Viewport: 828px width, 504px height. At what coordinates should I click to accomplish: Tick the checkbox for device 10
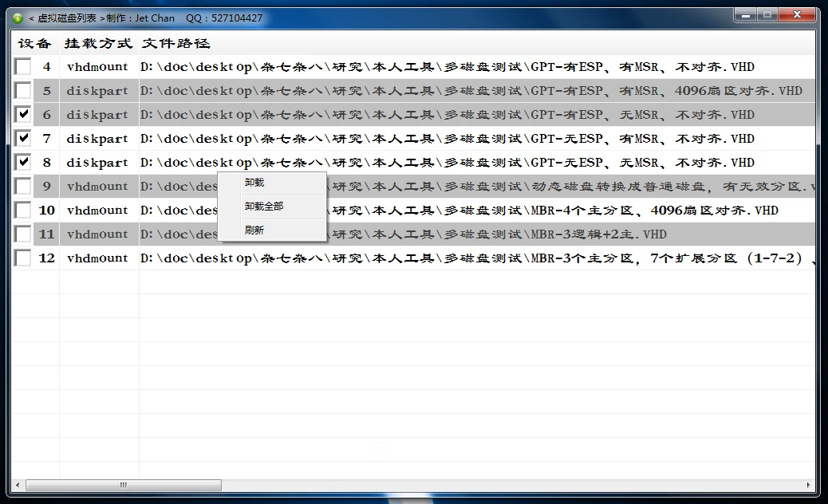22,210
